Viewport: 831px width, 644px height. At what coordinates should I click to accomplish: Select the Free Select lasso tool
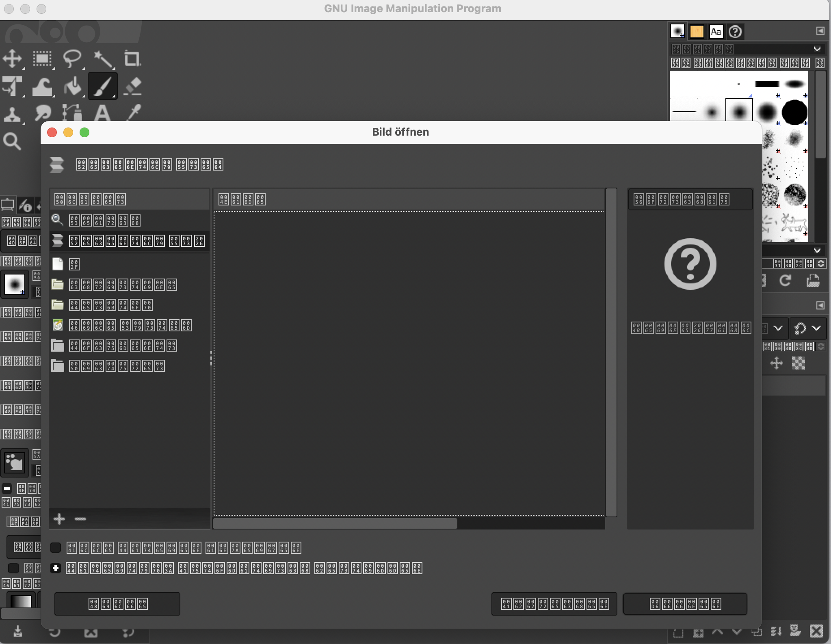(x=72, y=59)
